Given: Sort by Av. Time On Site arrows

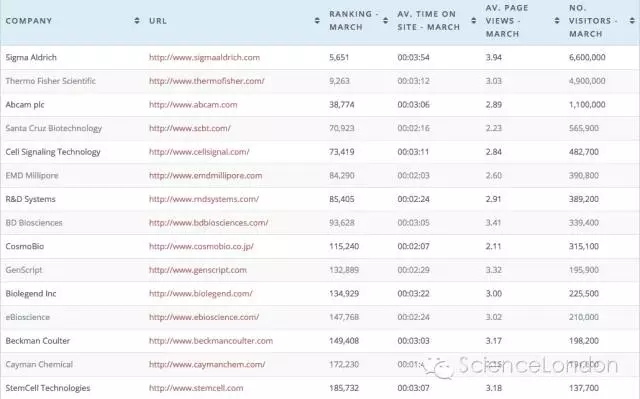Looking at the screenshot, I should coord(473,21).
